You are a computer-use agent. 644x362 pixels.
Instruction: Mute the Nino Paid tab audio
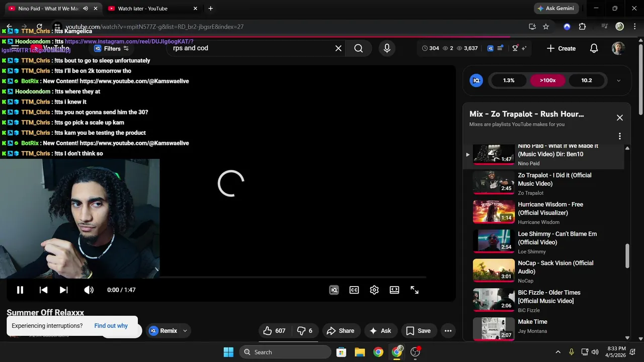pos(86,9)
